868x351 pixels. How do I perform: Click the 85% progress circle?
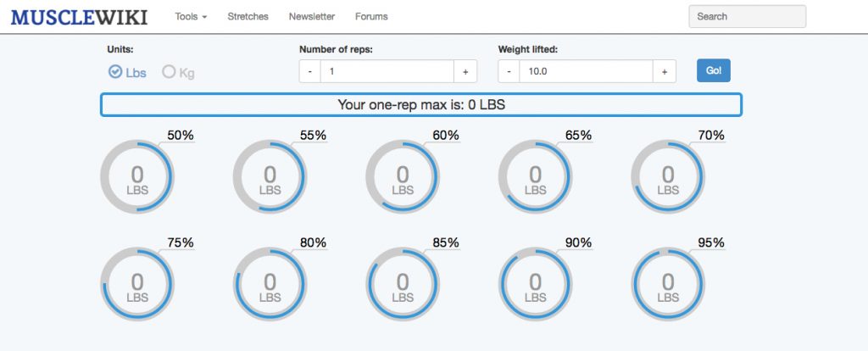(x=403, y=284)
